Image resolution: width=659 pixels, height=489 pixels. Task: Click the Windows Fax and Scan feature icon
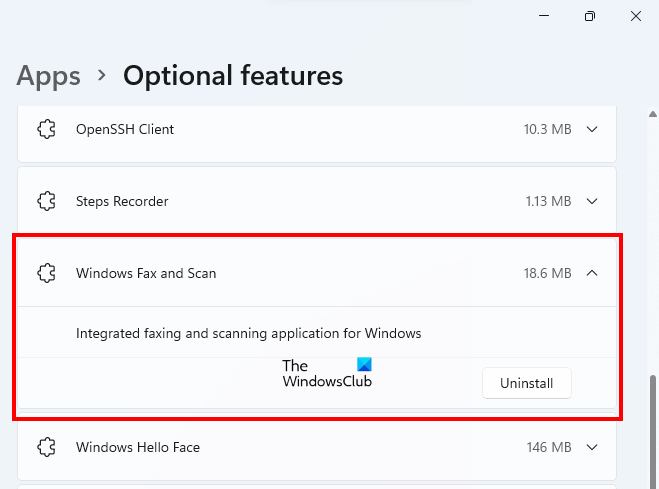(46, 272)
